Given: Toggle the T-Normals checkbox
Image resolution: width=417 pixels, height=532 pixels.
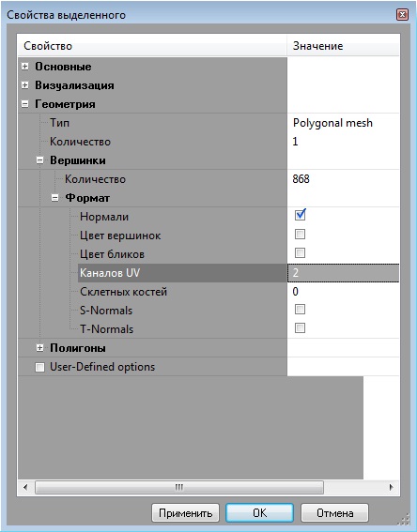Looking at the screenshot, I should (x=300, y=328).
